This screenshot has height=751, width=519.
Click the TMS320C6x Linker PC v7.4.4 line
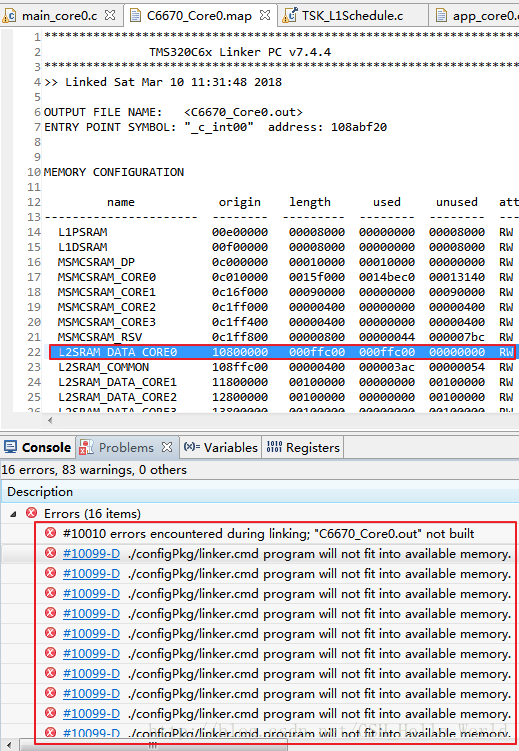coord(240,52)
